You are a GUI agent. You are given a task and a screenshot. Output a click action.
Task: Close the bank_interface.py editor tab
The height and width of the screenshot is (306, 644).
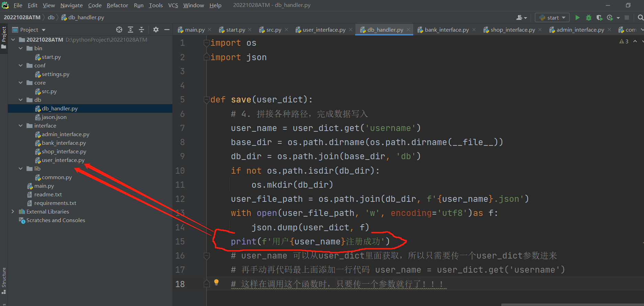pos(474,30)
